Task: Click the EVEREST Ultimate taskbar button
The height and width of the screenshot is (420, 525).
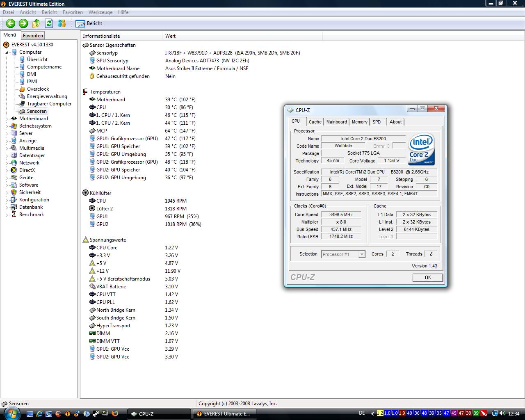Action: tap(225, 414)
